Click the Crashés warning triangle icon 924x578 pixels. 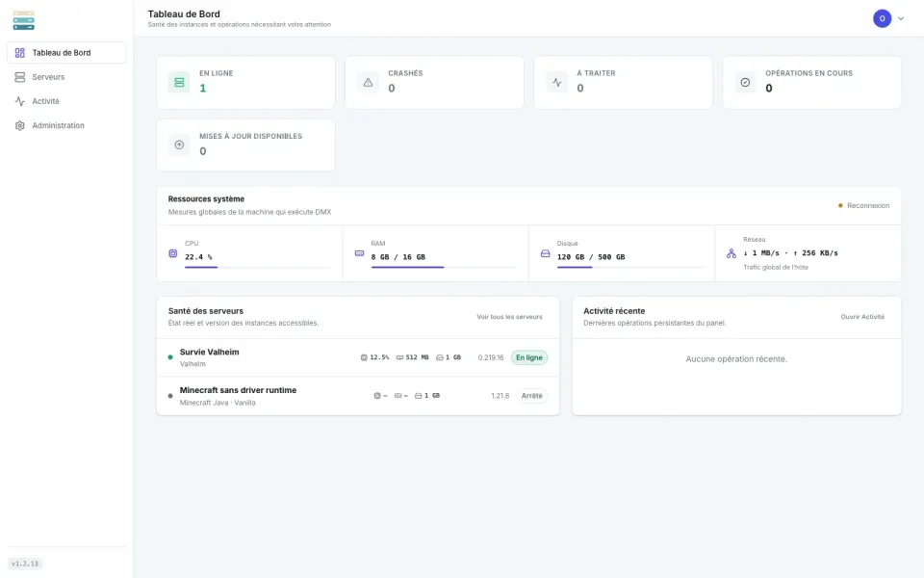tap(368, 82)
